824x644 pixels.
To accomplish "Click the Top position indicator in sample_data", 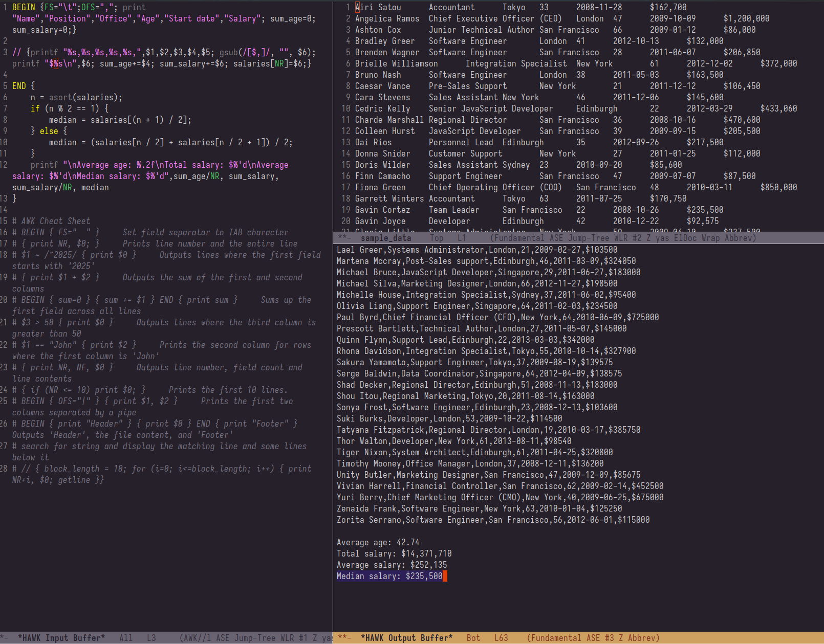I will tap(437, 238).
